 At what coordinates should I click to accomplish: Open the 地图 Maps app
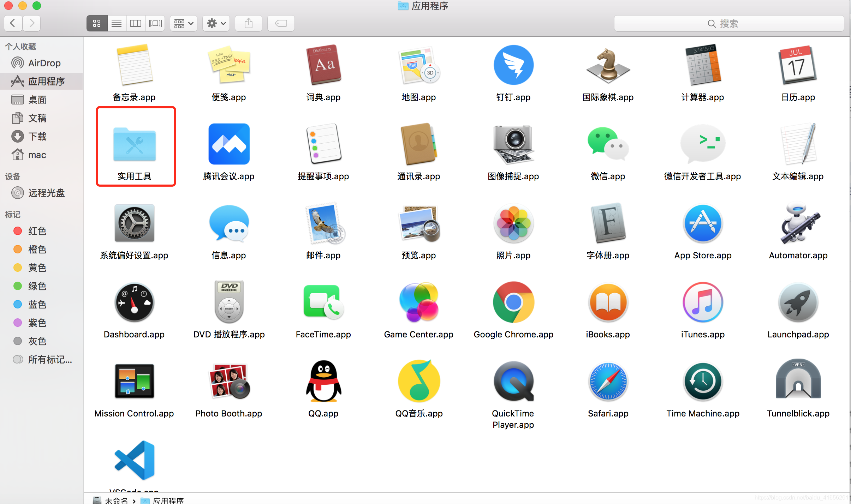click(419, 65)
